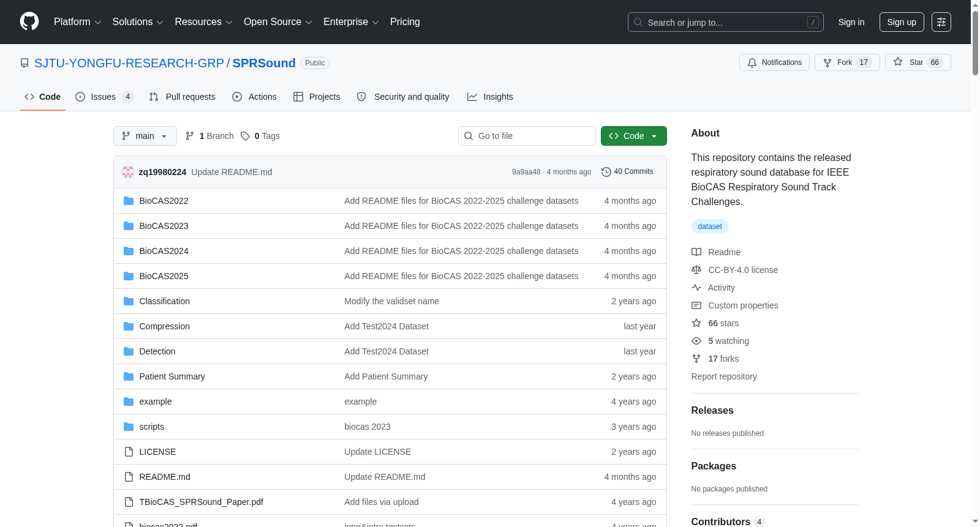Open the Modify the validset name commit message

392,301
